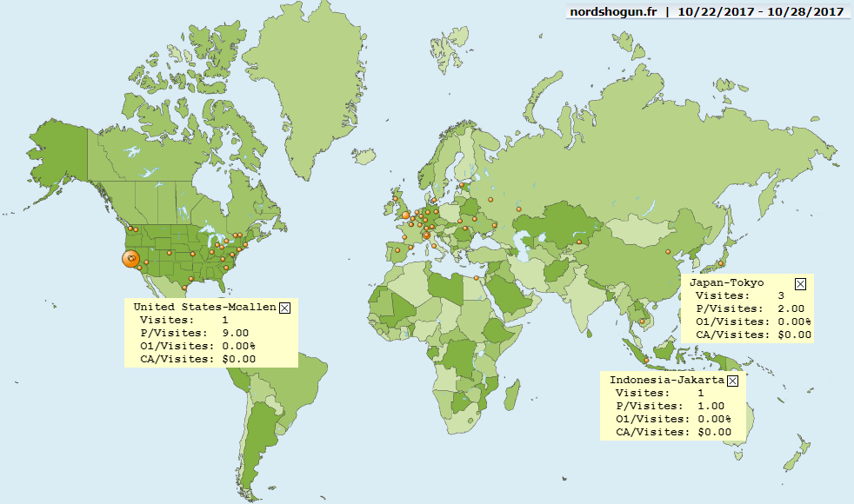Click the visitor dot in eastern China
The height and width of the screenshot is (504, 854).
pyautogui.click(x=668, y=252)
